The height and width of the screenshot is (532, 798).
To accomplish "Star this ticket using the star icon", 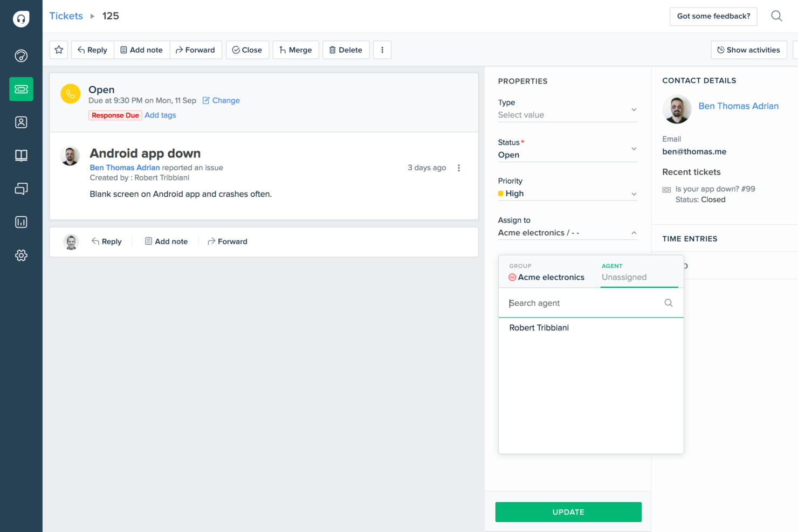I will [58, 50].
